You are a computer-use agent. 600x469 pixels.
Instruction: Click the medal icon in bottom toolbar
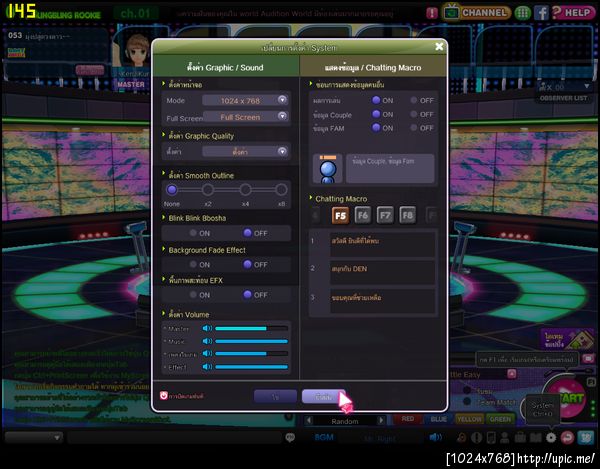[462, 437]
